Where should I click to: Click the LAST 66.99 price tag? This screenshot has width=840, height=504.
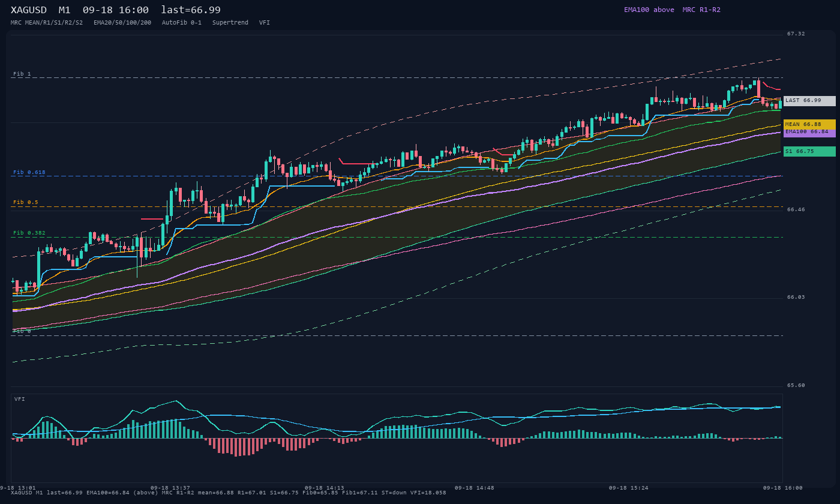click(809, 101)
